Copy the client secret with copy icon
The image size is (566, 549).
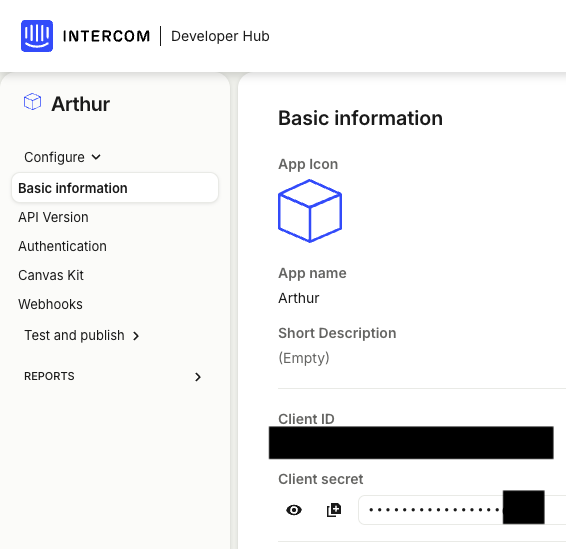[334, 510]
